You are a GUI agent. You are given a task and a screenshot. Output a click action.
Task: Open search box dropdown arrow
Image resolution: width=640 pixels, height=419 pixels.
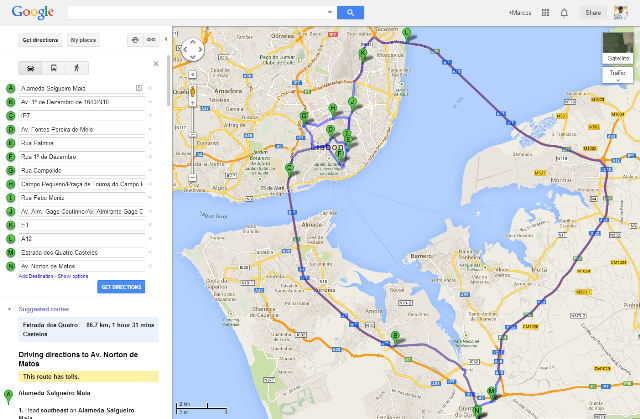coord(330,13)
